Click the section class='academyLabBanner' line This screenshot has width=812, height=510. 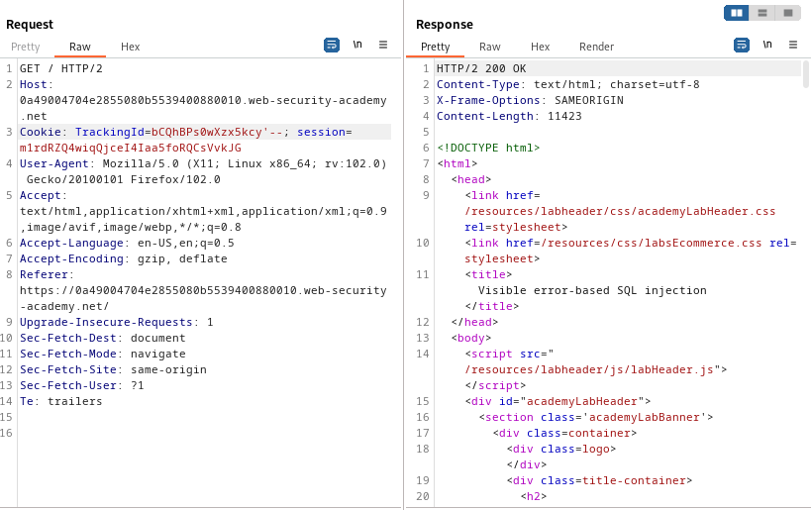(596, 417)
